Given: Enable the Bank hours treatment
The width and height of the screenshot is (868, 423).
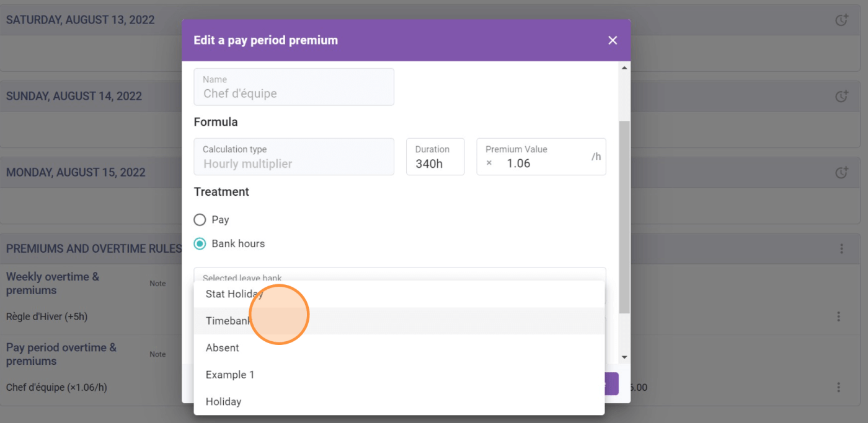Looking at the screenshot, I should click(200, 243).
